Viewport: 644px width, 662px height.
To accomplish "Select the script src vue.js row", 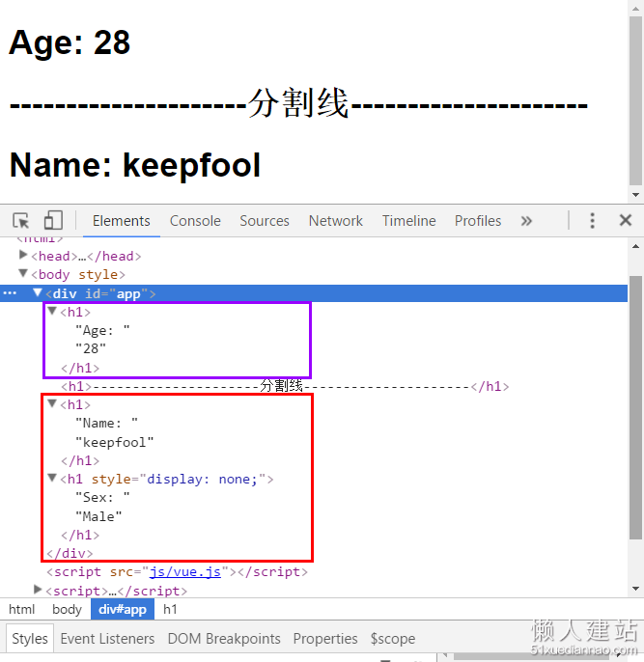I will tap(177, 571).
